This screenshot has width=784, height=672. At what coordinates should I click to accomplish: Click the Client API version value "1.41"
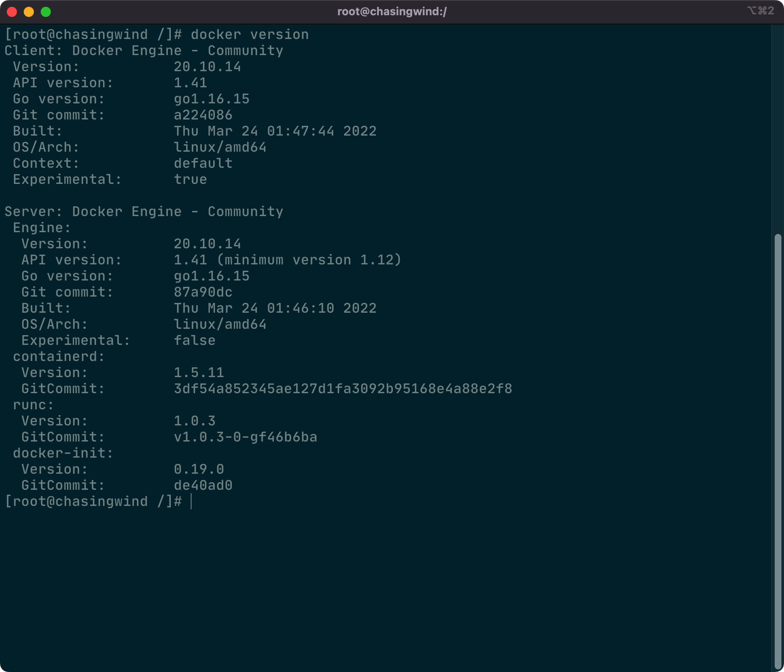tap(190, 83)
